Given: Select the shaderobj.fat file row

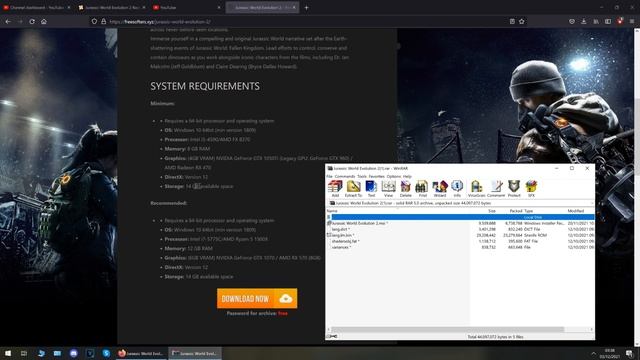Looking at the screenshot, I should [x=344, y=241].
